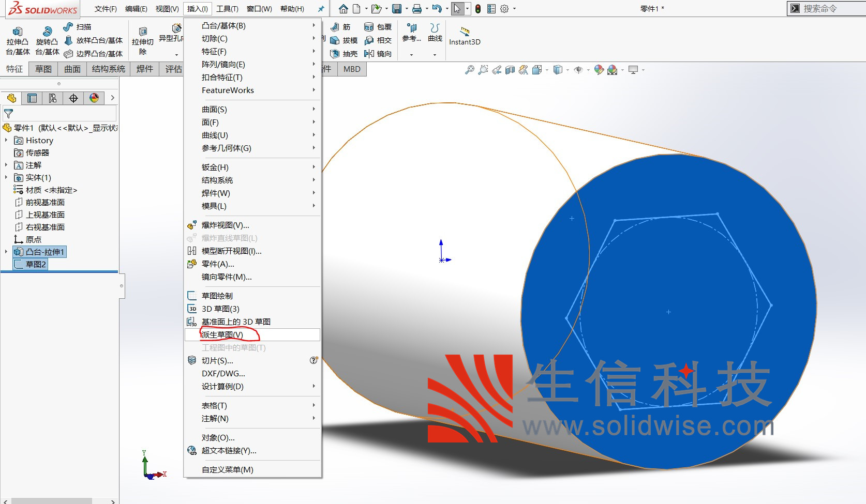This screenshot has width=866, height=504.
Task: Click the 3D 草图(3) menu entry
Action: [221, 309]
